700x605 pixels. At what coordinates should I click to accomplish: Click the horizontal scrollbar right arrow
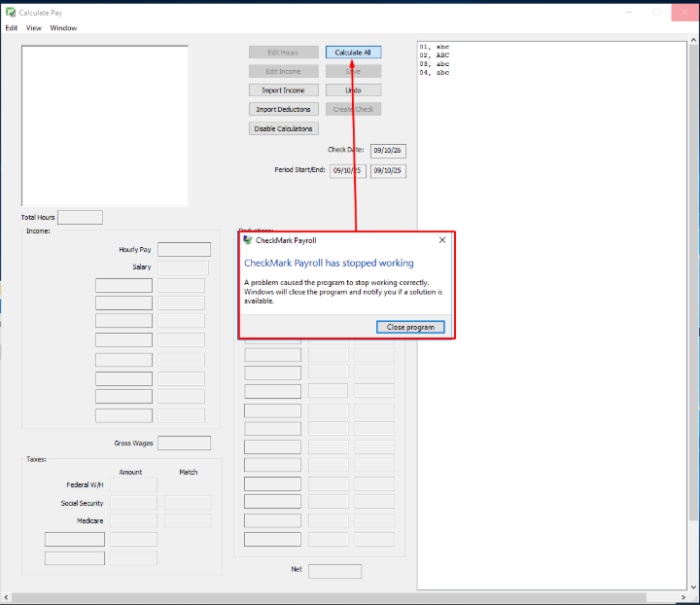point(683,597)
